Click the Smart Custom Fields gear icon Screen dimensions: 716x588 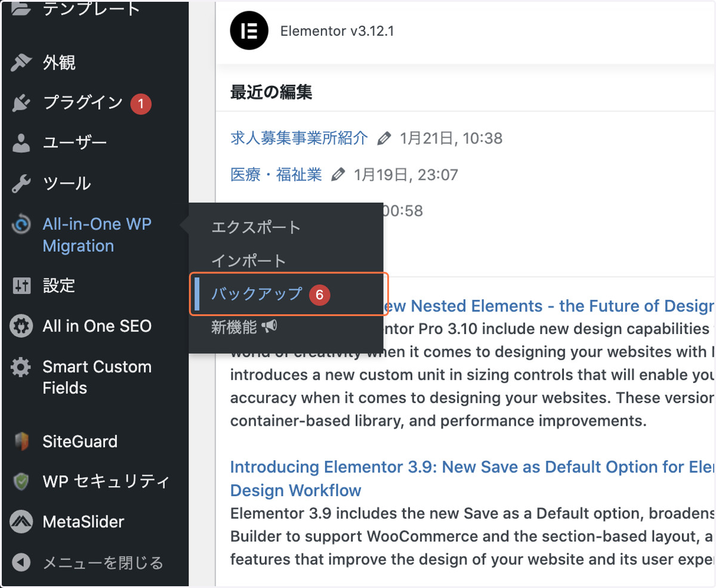(21, 367)
